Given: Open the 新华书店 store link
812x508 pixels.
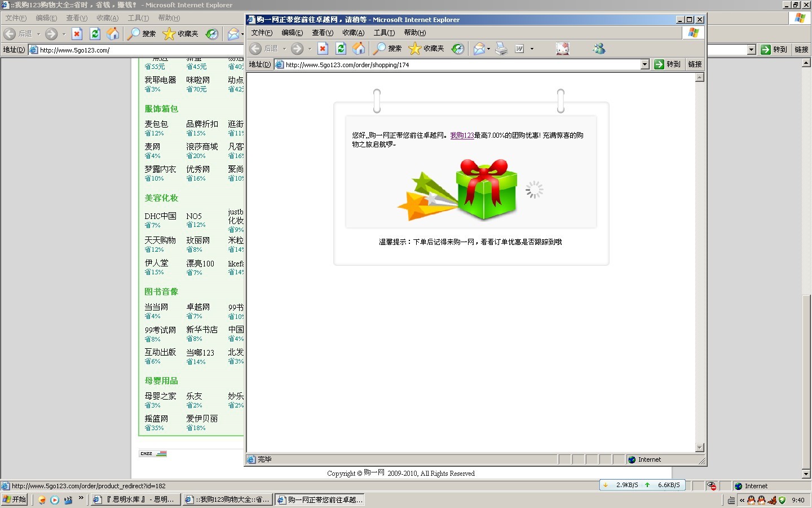Looking at the screenshot, I should click(202, 330).
